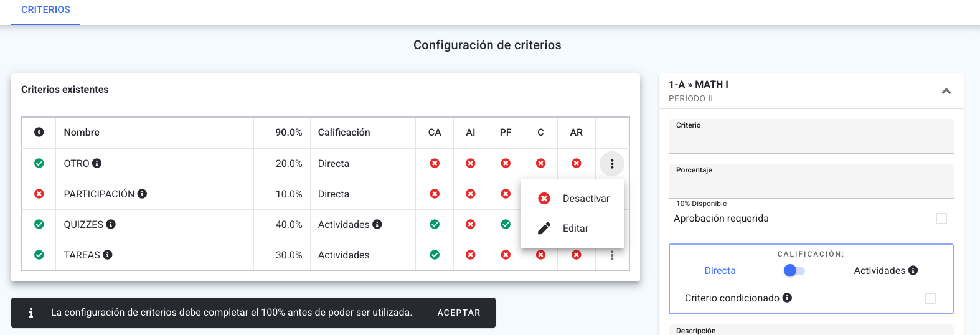Image resolution: width=980 pixels, height=335 pixels.
Task: Click the Porcentaje input field
Action: pos(811,181)
